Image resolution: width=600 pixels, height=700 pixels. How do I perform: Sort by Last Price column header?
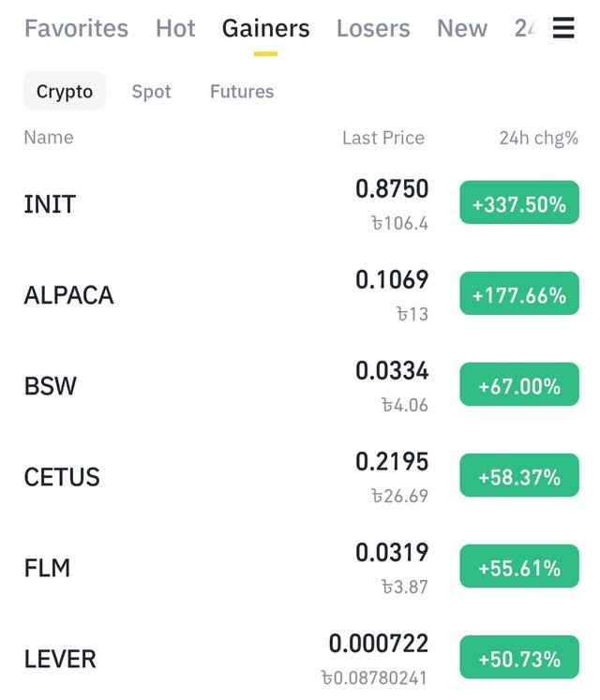click(x=383, y=138)
